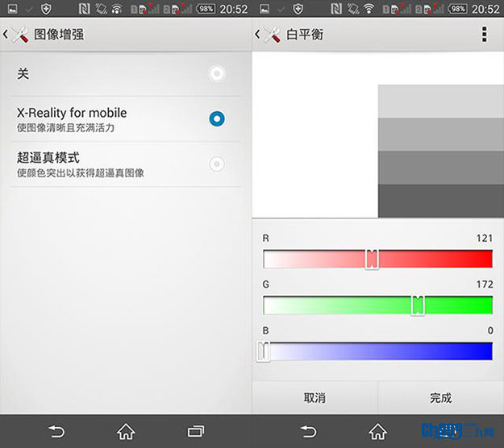The width and height of the screenshot is (504, 448).
Task: Tap the tools icon beside 图像增强
Action: click(x=20, y=35)
